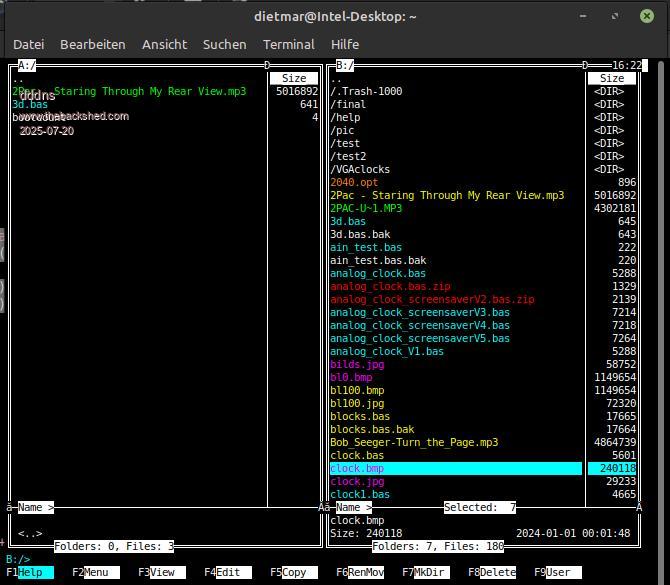This screenshot has height=585, width=670.
Task: Open the Hilfe menu
Action: coord(345,44)
